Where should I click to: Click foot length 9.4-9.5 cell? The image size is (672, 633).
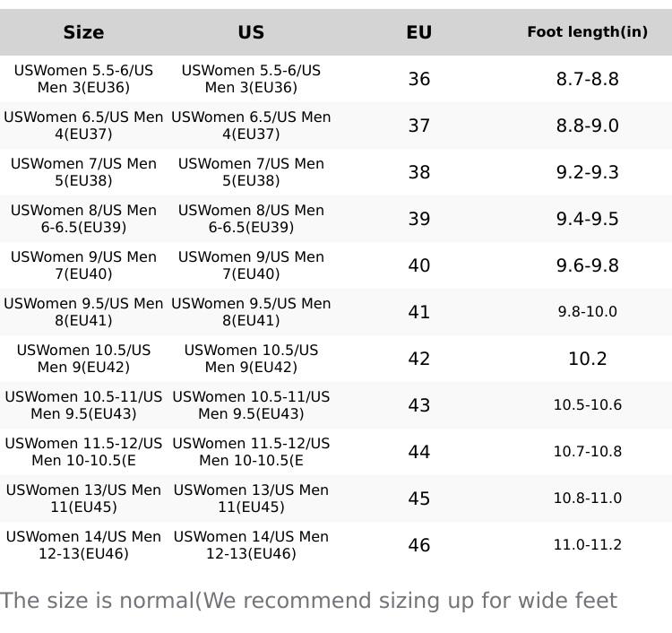click(x=587, y=219)
